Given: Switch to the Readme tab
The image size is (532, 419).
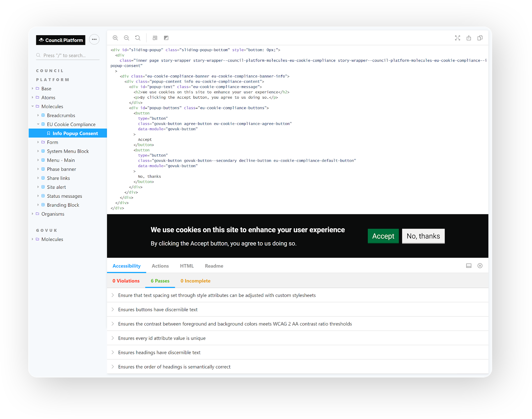Looking at the screenshot, I should point(214,266).
